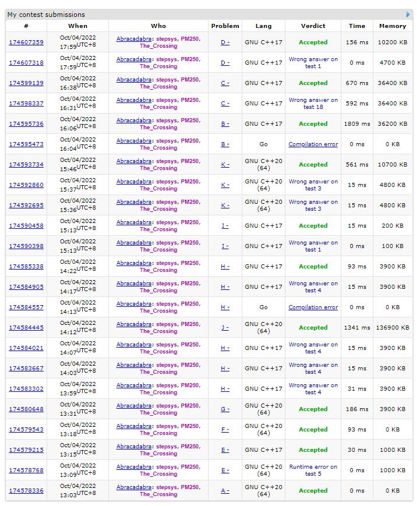Open problem A link in the last row
Image resolution: width=420 pixels, height=506 pixels.
(225, 491)
